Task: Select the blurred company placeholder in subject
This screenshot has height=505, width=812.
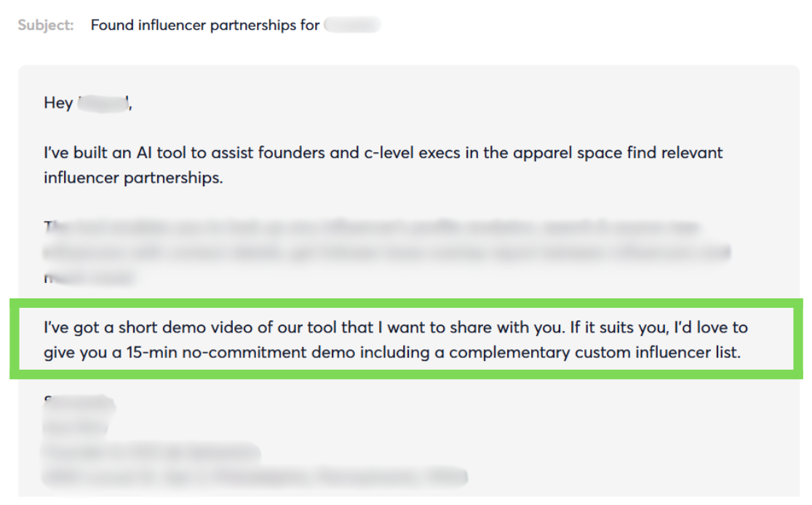Action: coord(352,24)
